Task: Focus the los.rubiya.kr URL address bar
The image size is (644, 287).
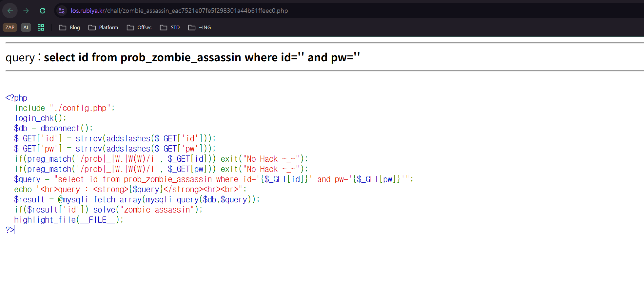Action: pyautogui.click(x=179, y=11)
